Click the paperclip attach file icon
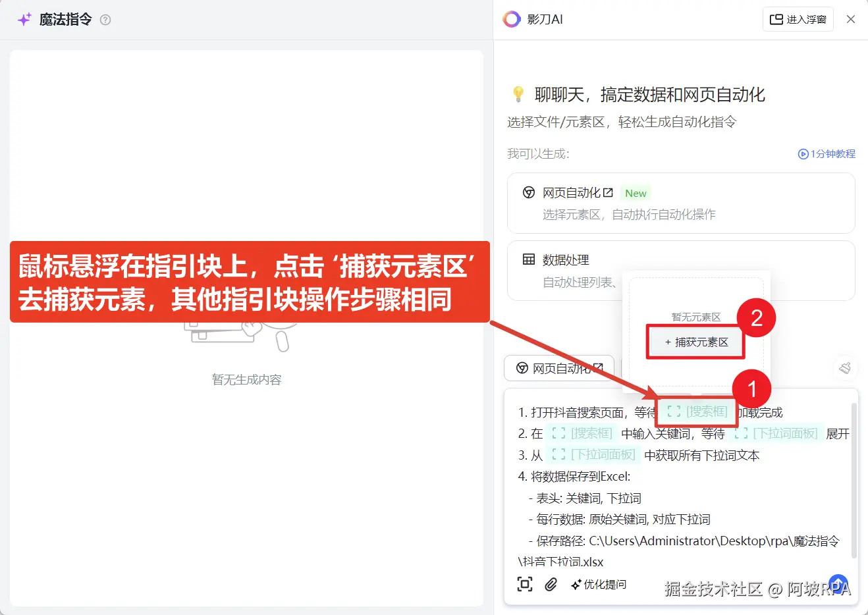This screenshot has height=615, width=868. point(551,584)
